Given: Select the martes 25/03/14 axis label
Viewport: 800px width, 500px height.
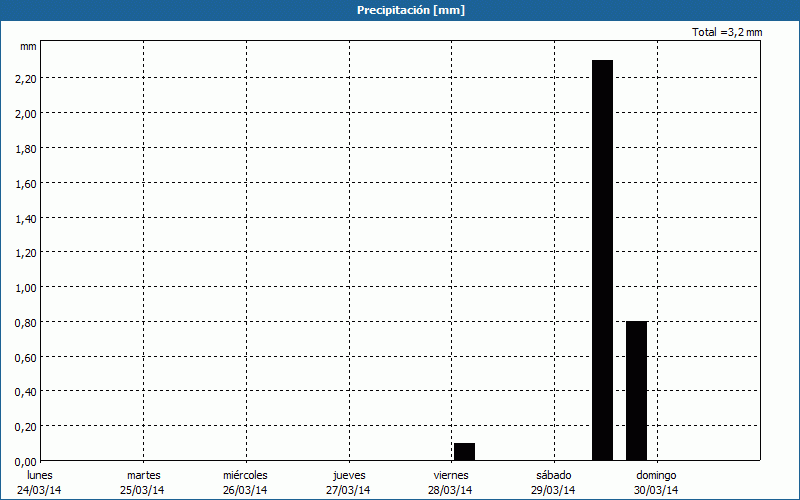Looking at the screenshot, I should (143, 482).
